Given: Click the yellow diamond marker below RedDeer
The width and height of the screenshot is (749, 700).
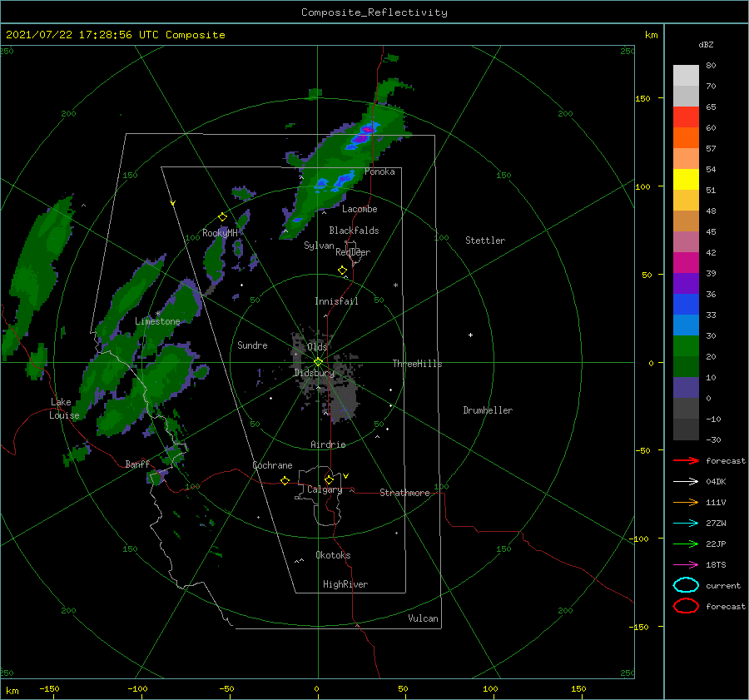Looking at the screenshot, I should click(343, 271).
